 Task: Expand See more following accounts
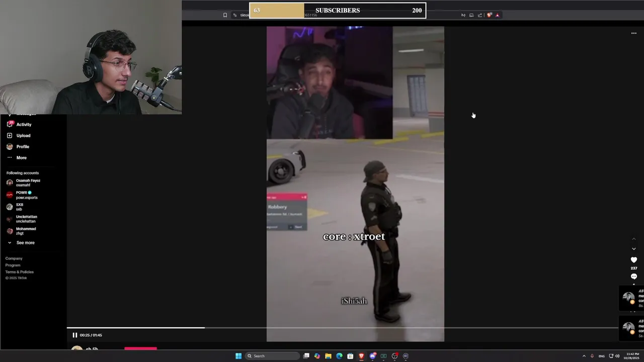click(21, 242)
